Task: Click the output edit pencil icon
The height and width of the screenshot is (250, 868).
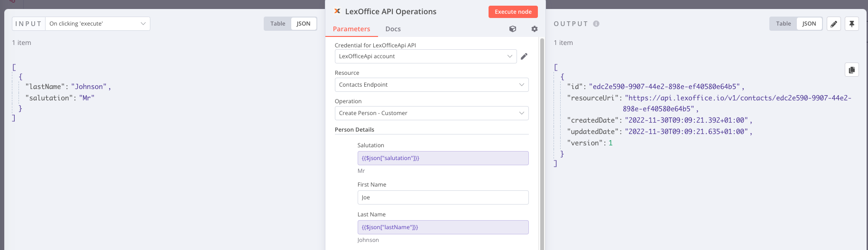Action: click(834, 24)
